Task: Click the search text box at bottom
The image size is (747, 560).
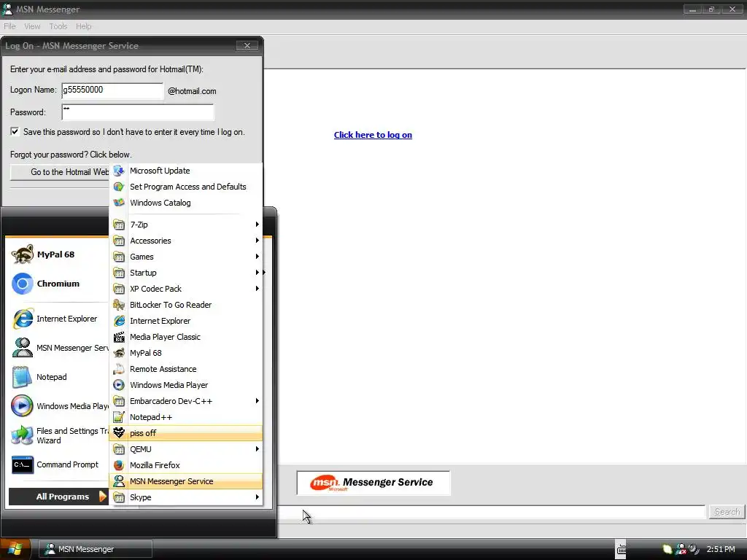Action: [x=491, y=512]
